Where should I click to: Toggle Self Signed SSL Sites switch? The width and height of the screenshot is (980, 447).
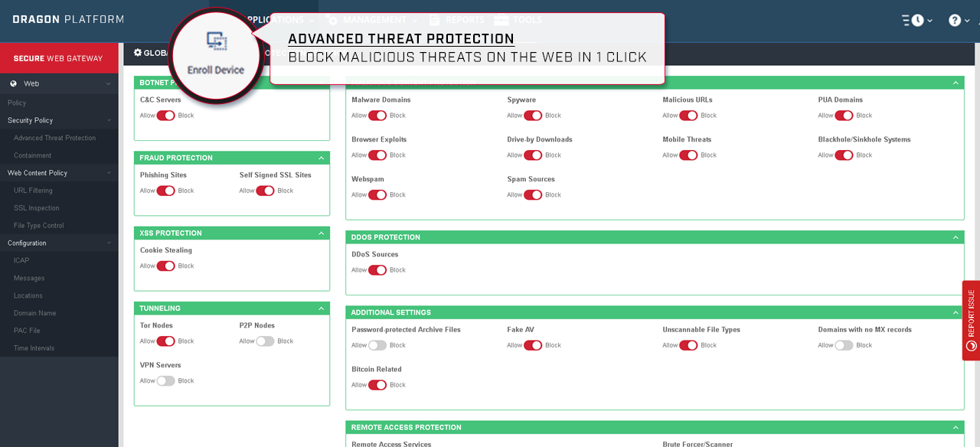265,191
